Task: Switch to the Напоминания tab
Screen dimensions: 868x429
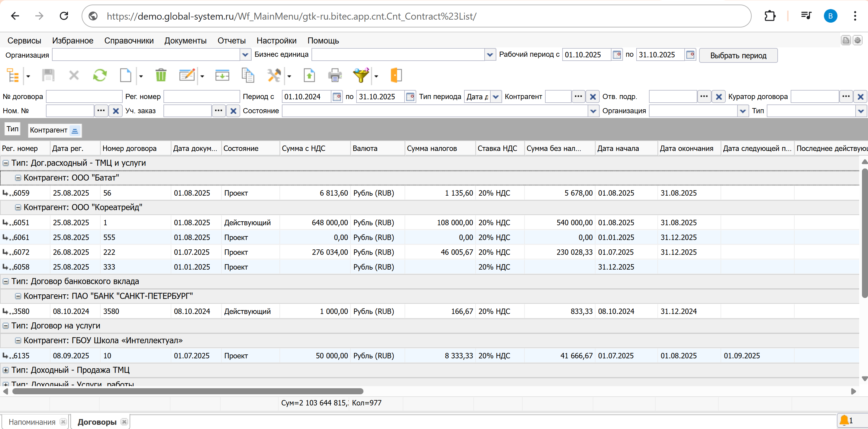Action: pyautogui.click(x=32, y=422)
